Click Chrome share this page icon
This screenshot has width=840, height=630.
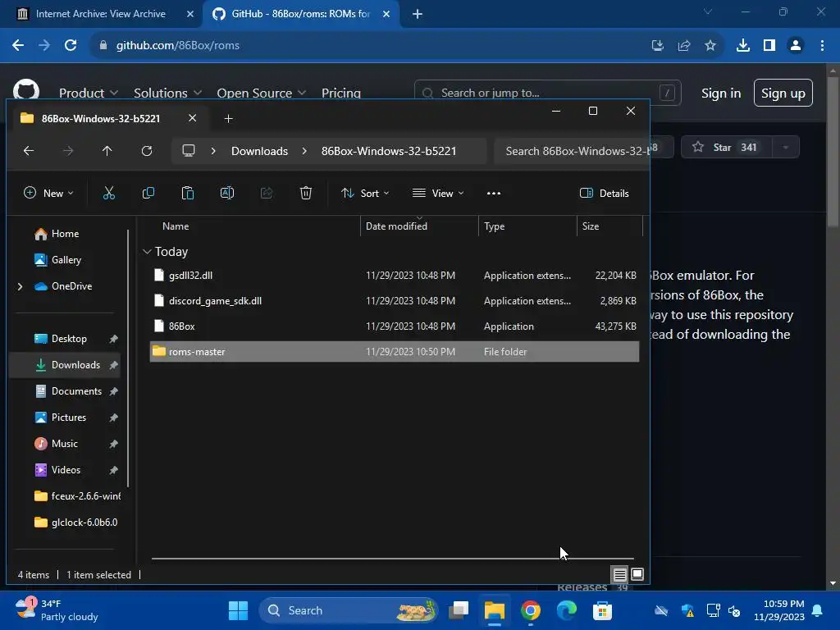684,46
